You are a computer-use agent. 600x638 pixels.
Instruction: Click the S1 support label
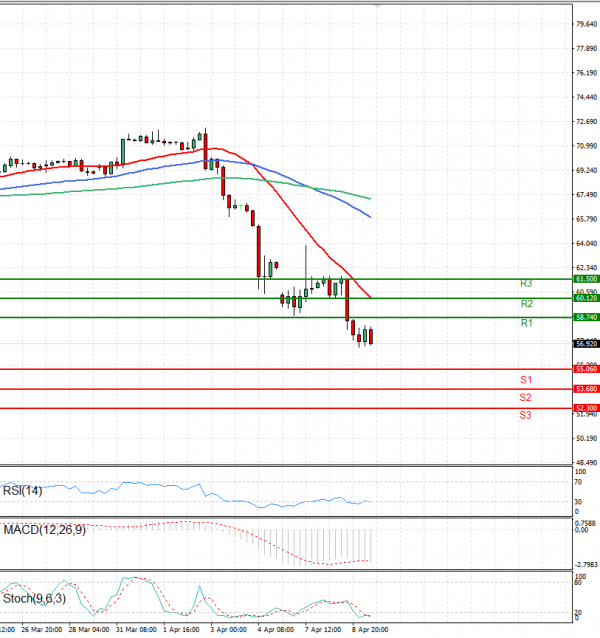[526, 380]
